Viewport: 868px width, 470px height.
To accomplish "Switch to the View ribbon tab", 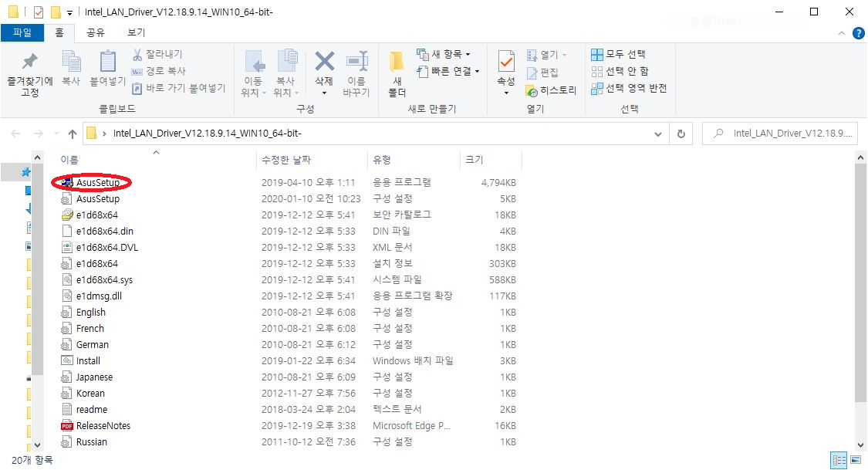I will (136, 32).
